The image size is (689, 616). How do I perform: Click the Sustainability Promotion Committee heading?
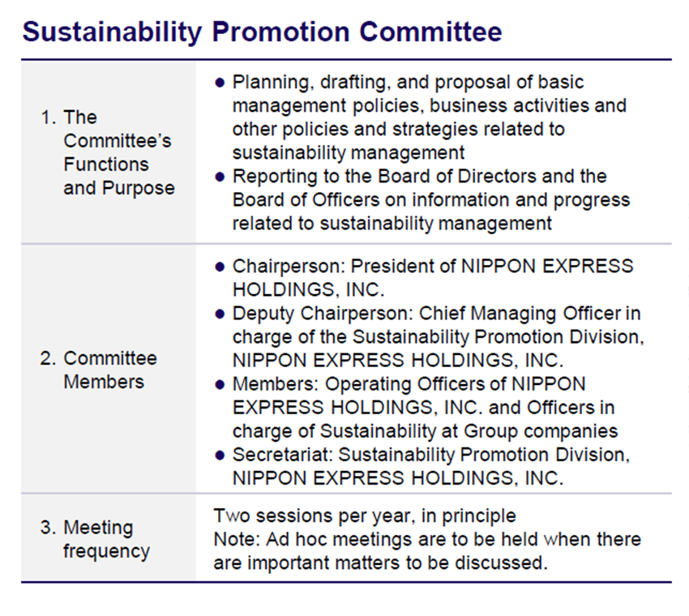[x=262, y=32]
